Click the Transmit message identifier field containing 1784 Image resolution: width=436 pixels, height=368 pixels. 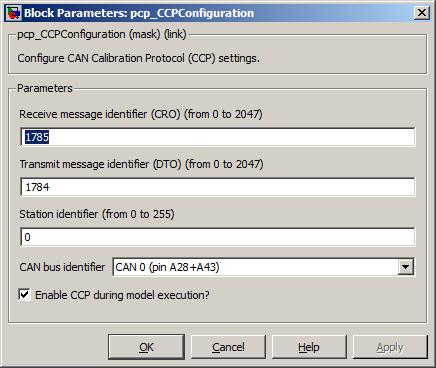(x=218, y=187)
